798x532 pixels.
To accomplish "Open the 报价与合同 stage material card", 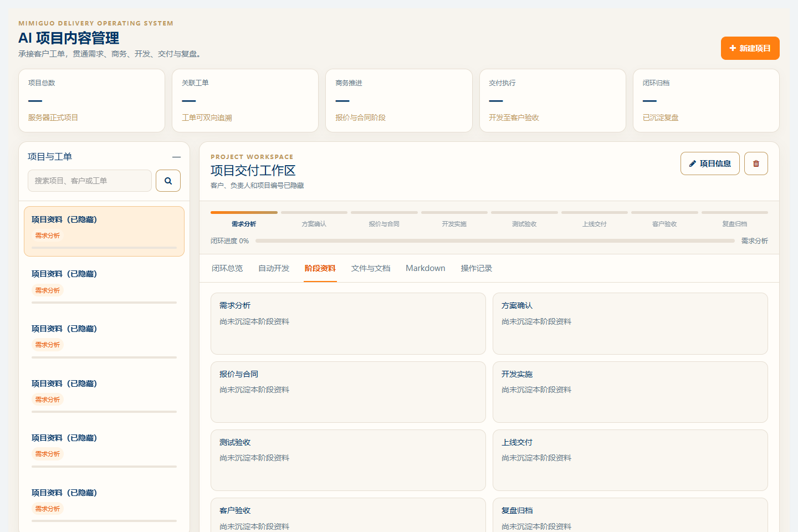I will tap(348, 392).
